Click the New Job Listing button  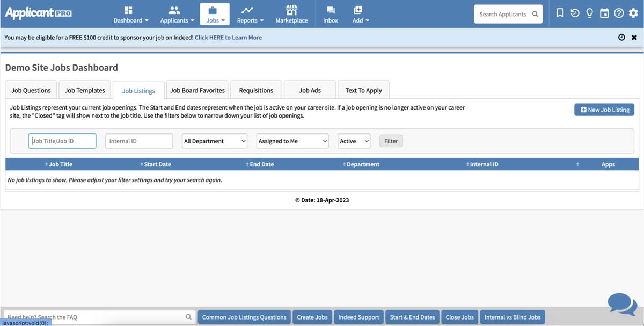click(x=604, y=109)
